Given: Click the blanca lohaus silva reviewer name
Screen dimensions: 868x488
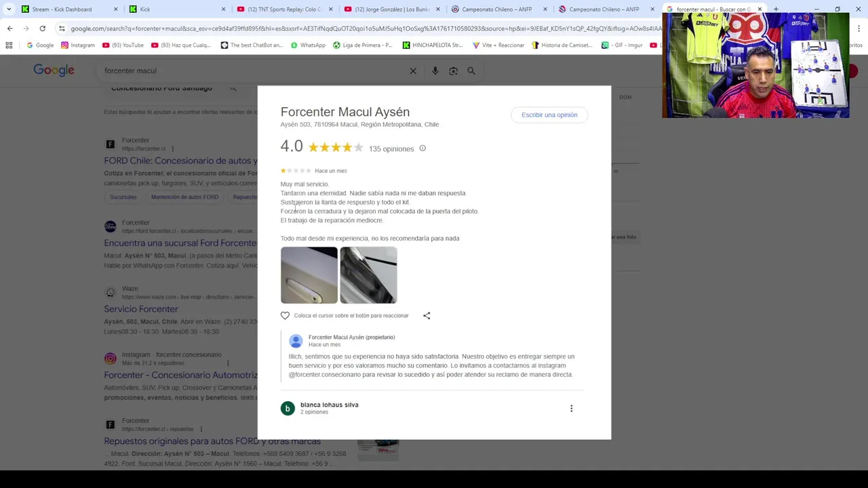Looking at the screenshot, I should [329, 405].
